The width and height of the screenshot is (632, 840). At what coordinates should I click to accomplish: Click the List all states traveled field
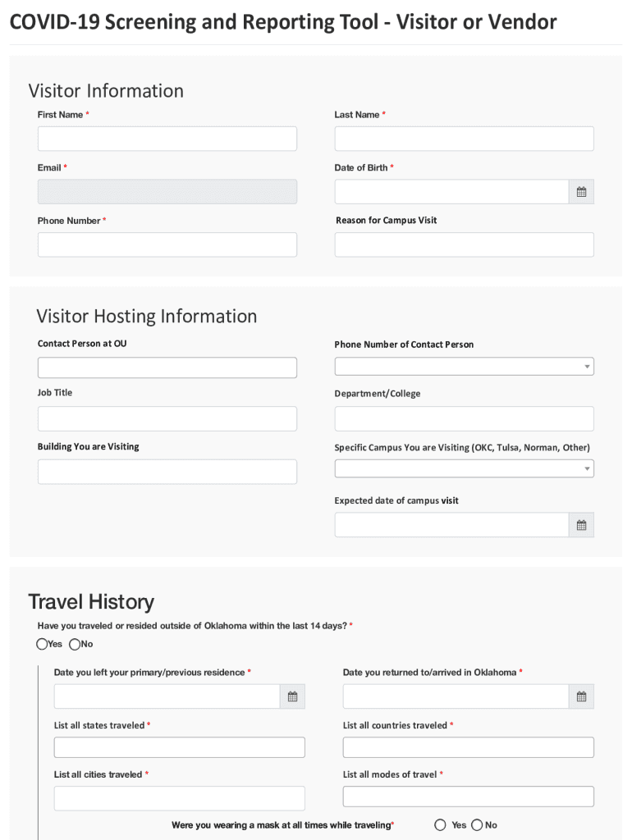(179, 747)
